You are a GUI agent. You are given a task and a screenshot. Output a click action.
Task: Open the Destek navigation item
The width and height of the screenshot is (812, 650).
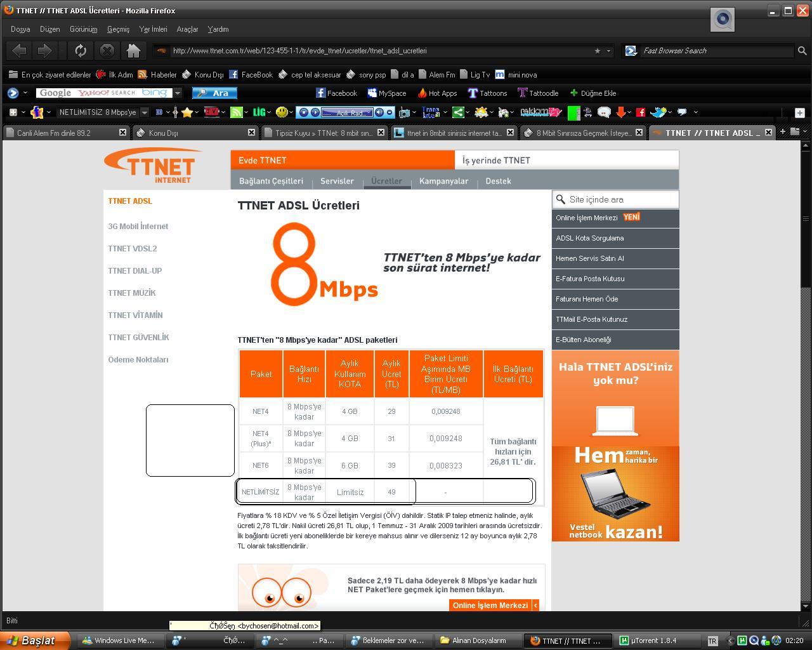(498, 181)
